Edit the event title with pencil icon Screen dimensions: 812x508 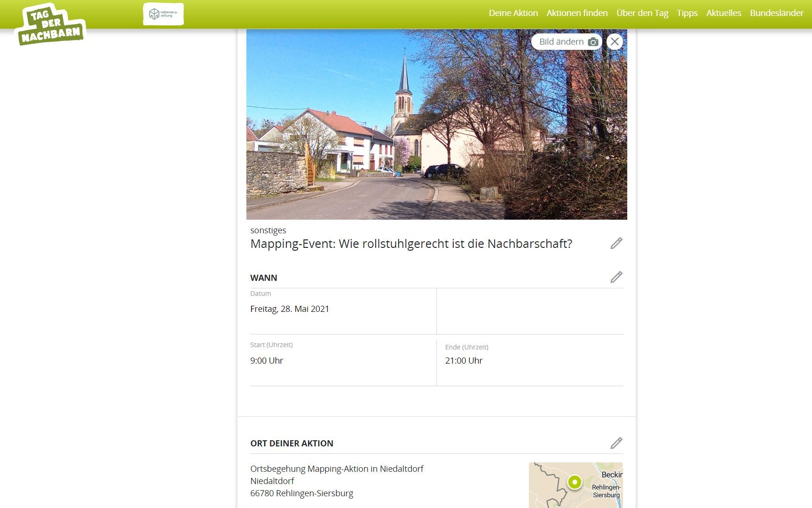click(616, 243)
